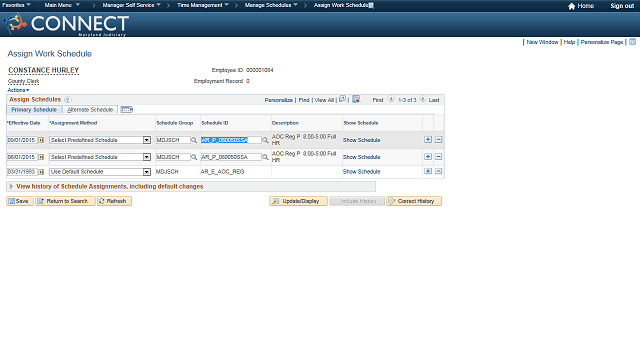This screenshot has width=640, height=360.
Task: Open the Actions dropdown under County Clerk
Action: [18, 90]
